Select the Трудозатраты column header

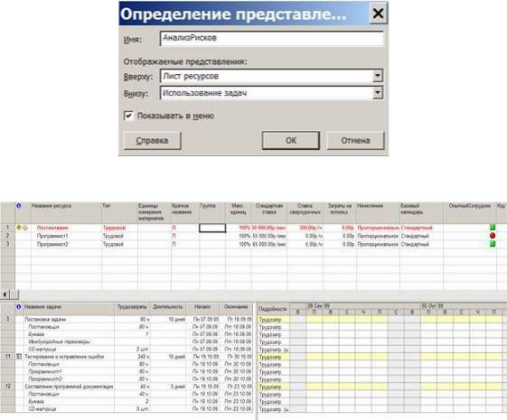tap(132, 309)
